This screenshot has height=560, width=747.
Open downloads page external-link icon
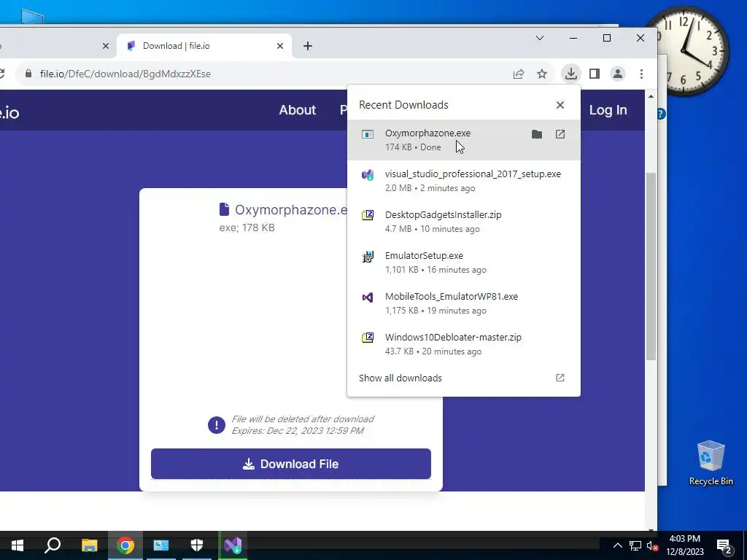560,378
